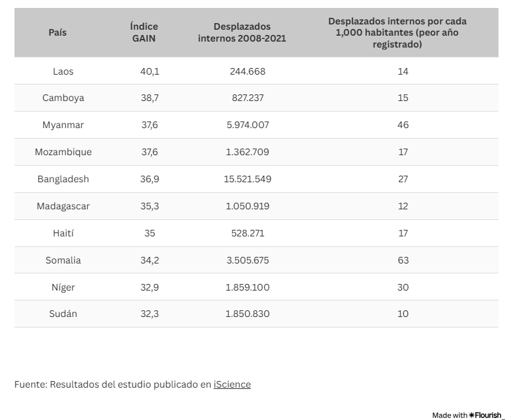The width and height of the screenshot is (513, 420).
Task: Click the País column header
Action: pyautogui.click(x=57, y=32)
